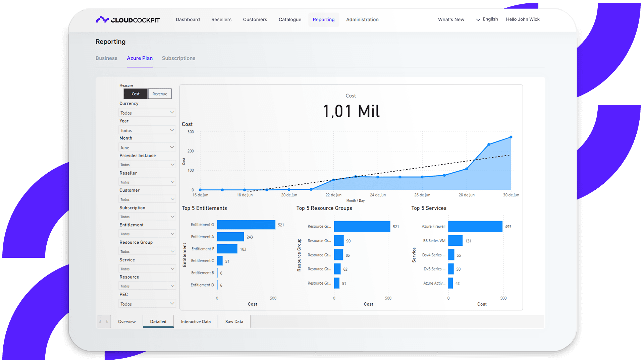Click the next page arrow in bottom tabs
This screenshot has height=362, width=644.
pyautogui.click(x=107, y=322)
